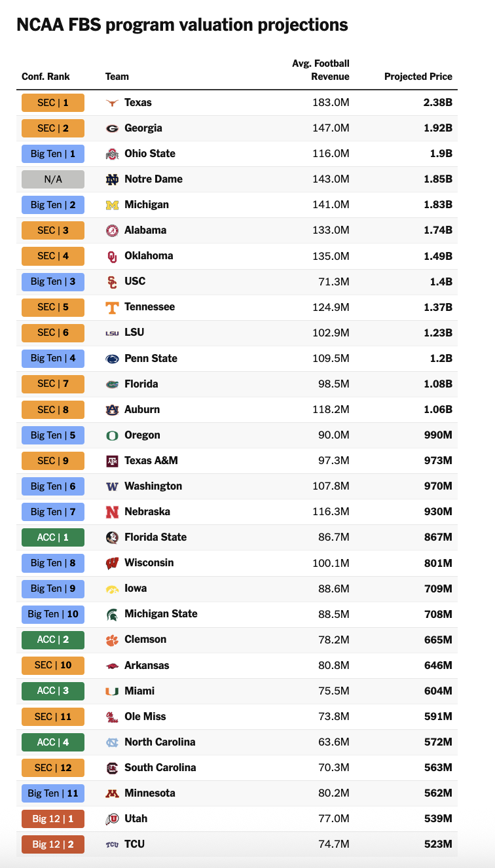This screenshot has width=495, height=868.
Task: Click the Oregon O logo icon
Action: pos(113,435)
